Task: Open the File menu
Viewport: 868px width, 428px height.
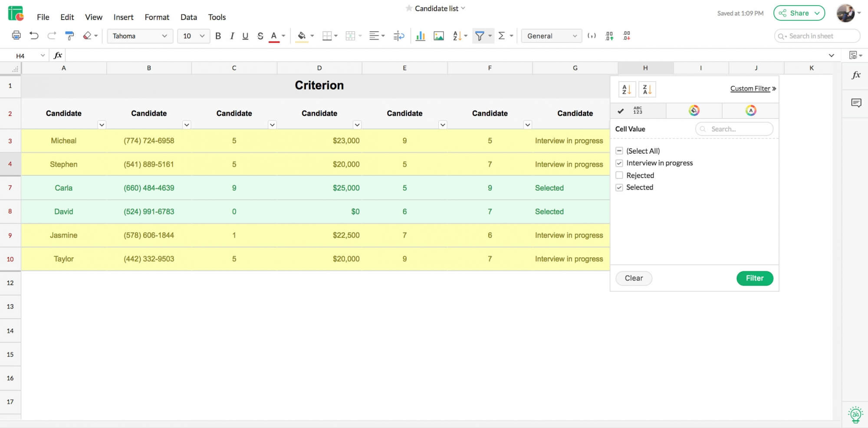Action: click(43, 17)
